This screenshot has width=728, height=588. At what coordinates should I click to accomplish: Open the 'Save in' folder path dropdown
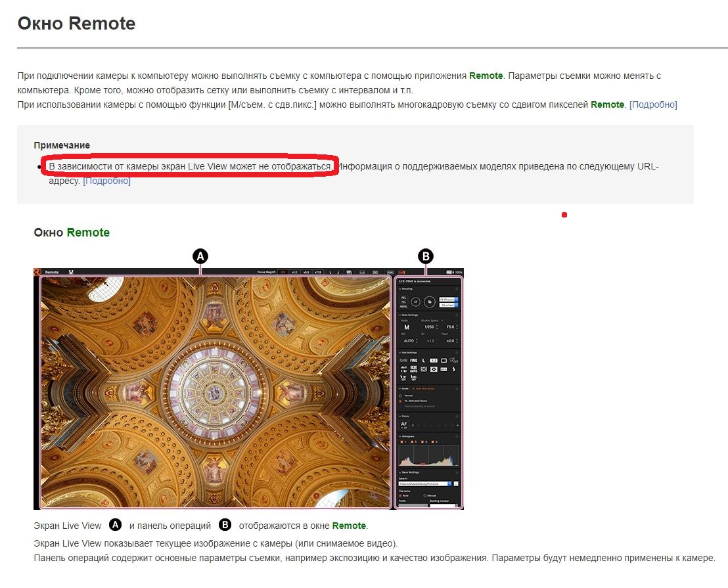(425, 484)
